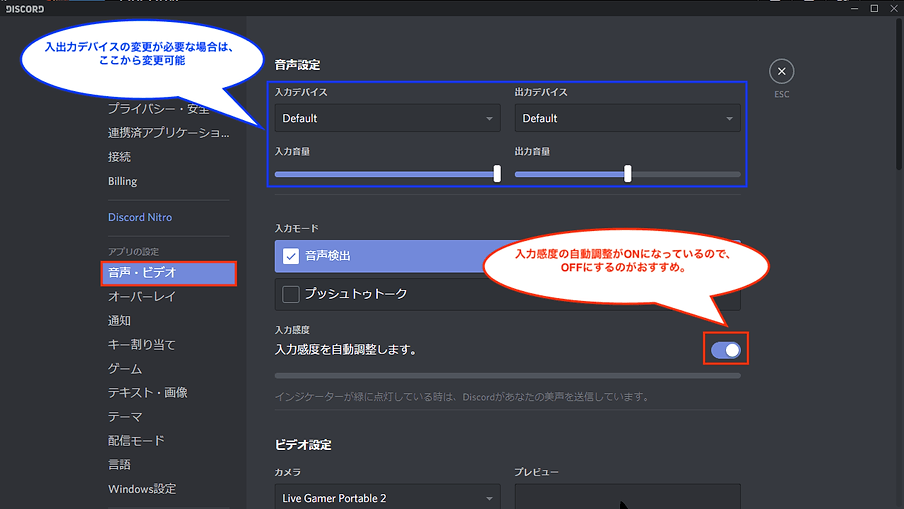Image resolution: width=904 pixels, height=509 pixels.
Task: Open the Windows設定 settings page
Action: [x=142, y=489]
